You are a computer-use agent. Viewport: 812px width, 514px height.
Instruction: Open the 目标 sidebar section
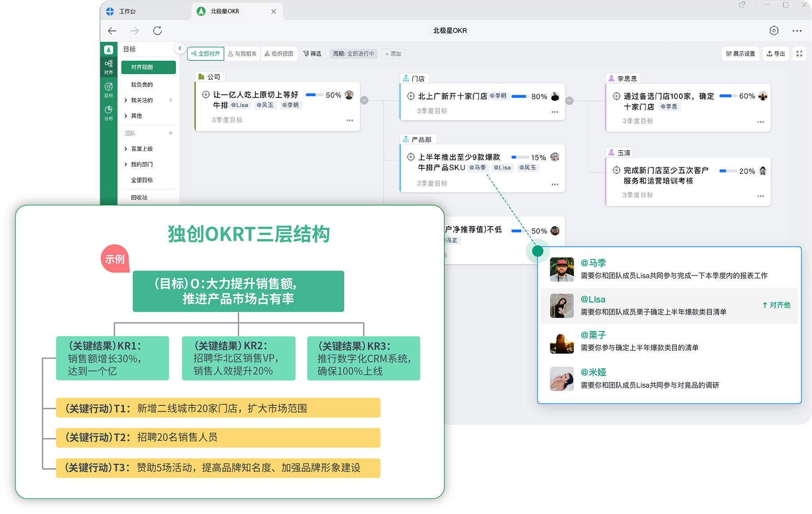[x=108, y=90]
